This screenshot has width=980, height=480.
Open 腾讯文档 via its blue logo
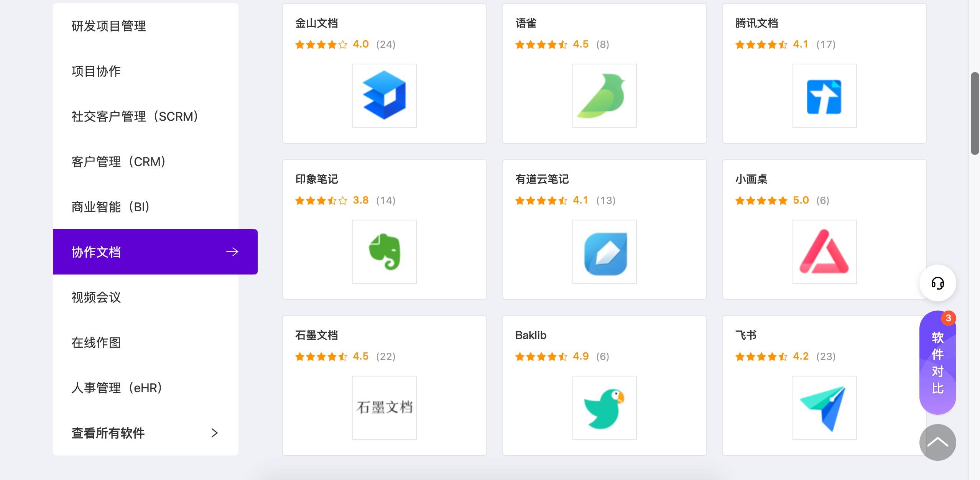[x=824, y=95]
